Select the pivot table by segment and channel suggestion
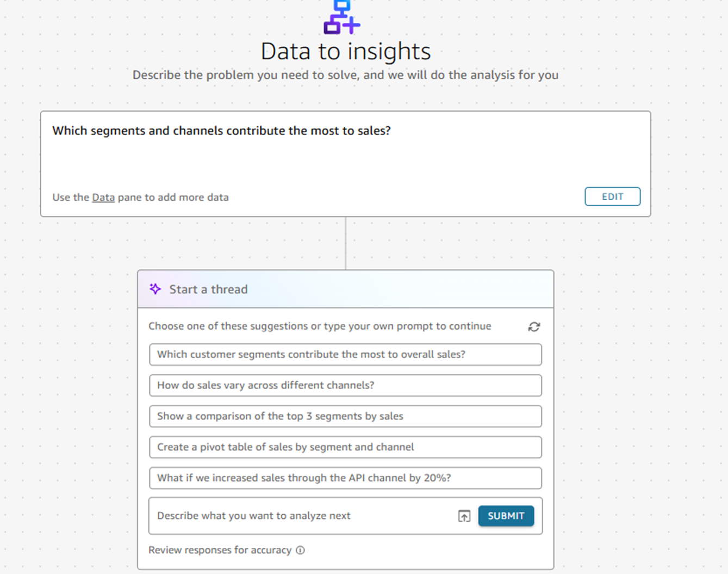 [345, 447]
